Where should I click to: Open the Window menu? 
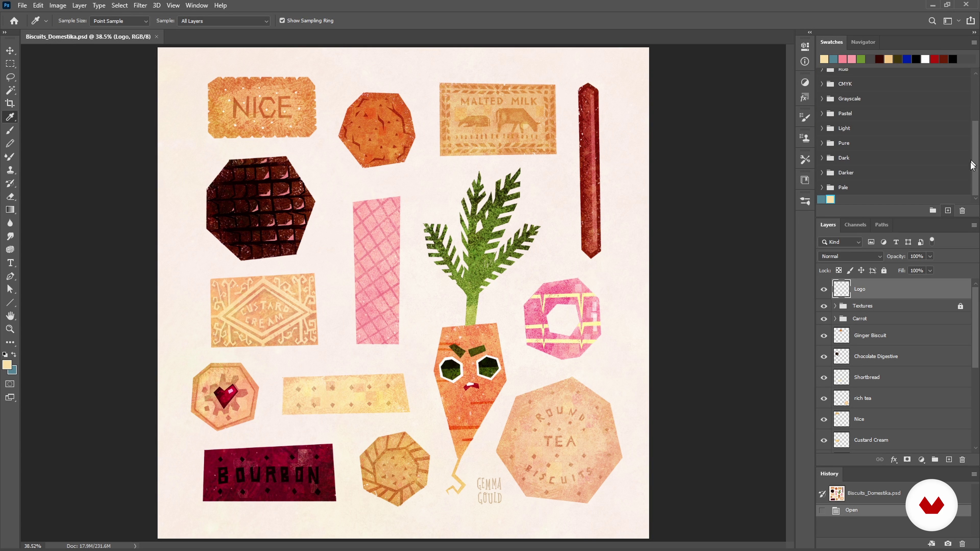click(x=197, y=5)
